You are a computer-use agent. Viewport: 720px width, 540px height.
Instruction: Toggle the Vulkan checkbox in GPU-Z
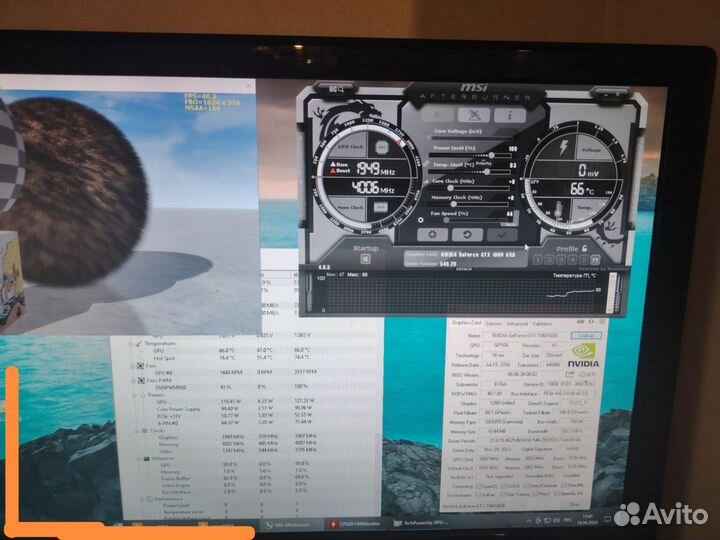click(x=478, y=495)
